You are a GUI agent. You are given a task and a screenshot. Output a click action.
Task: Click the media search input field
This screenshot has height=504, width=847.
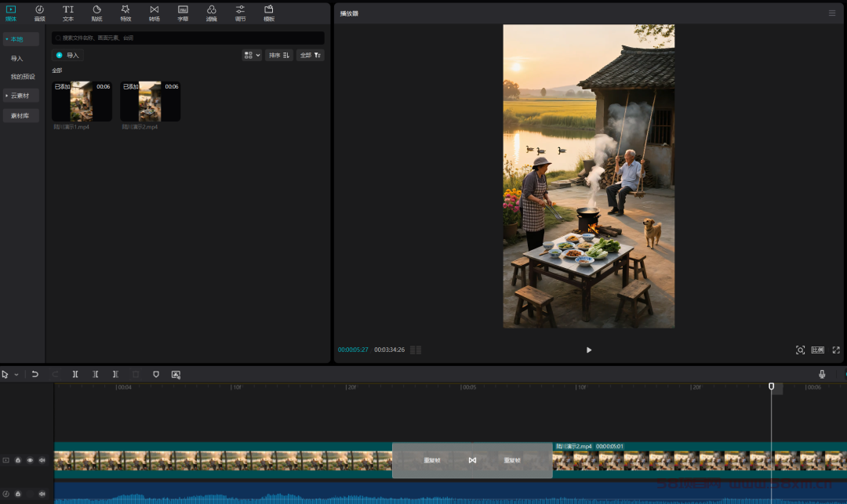(188, 38)
